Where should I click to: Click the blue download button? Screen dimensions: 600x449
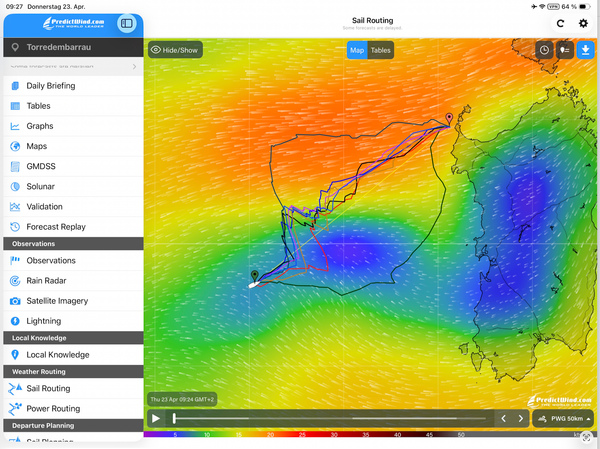point(585,50)
